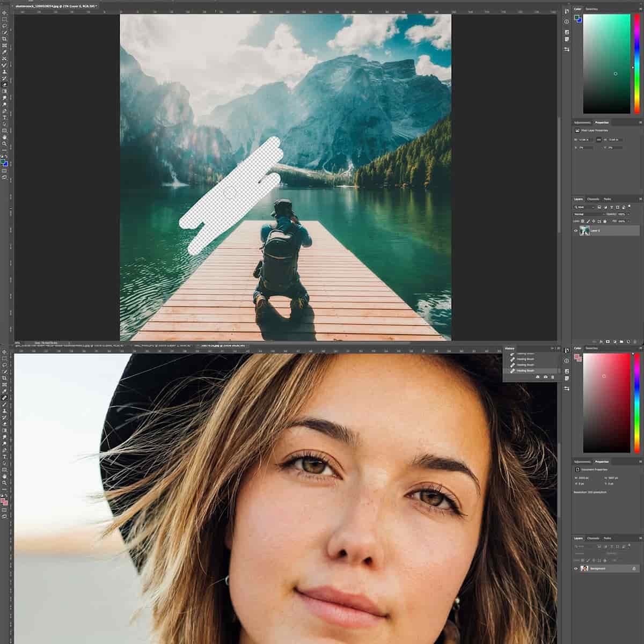Open Add layer mask in Layers panel
This screenshot has width=644, height=644.
pos(608,341)
